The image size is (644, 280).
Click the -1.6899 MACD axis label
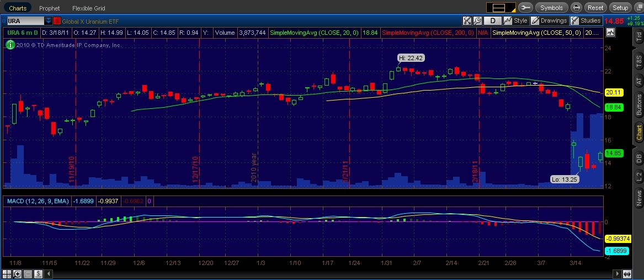click(616, 252)
